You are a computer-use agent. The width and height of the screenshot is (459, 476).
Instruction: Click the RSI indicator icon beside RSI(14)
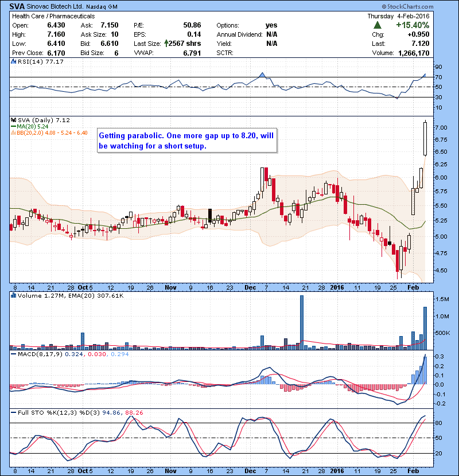13,61
